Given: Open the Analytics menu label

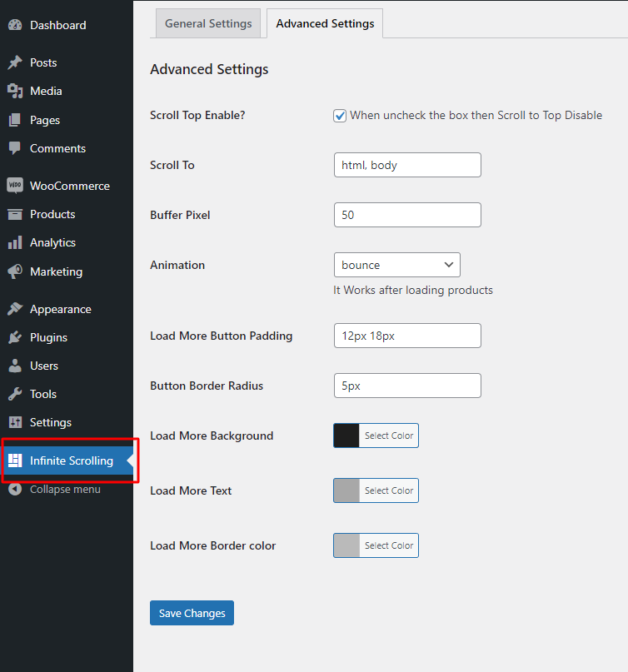Looking at the screenshot, I should point(52,242).
